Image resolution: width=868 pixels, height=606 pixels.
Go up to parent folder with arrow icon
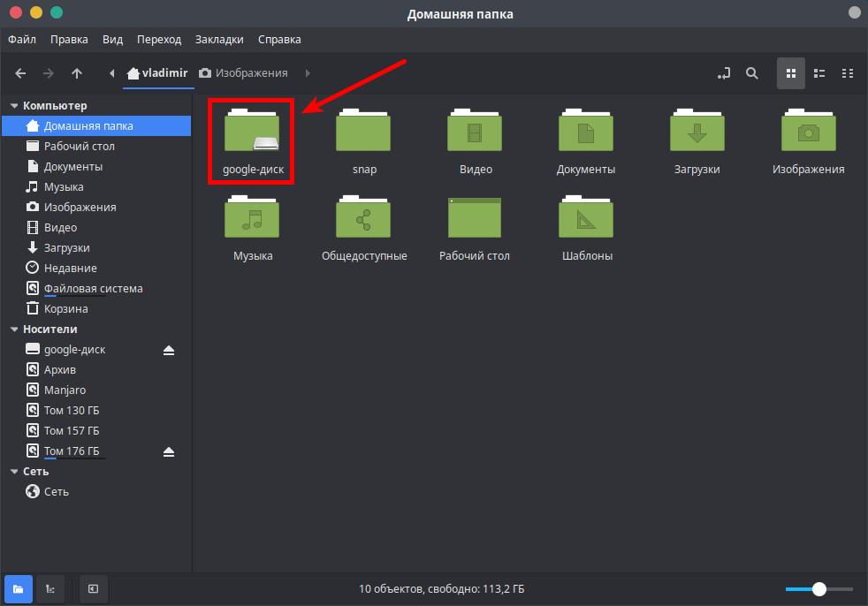[x=77, y=73]
